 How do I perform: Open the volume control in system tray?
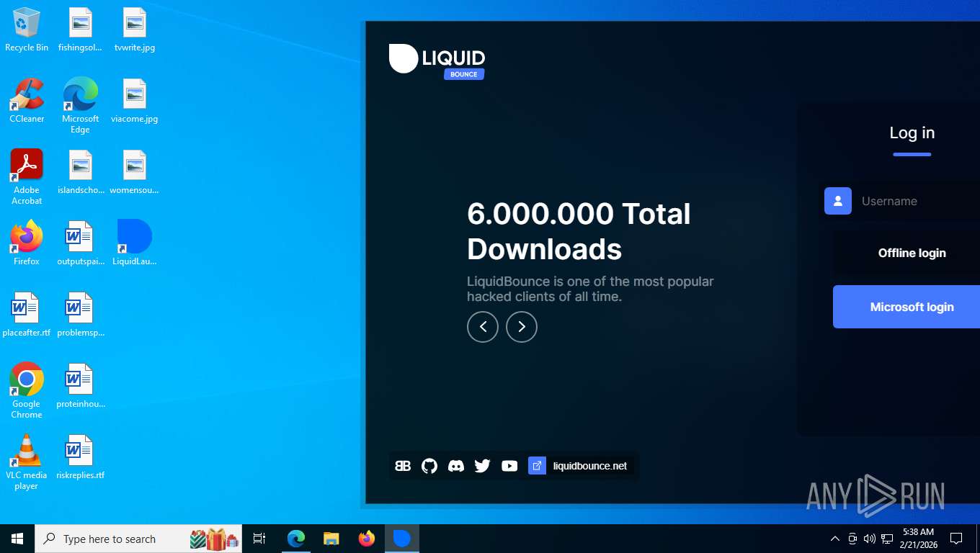tap(870, 539)
